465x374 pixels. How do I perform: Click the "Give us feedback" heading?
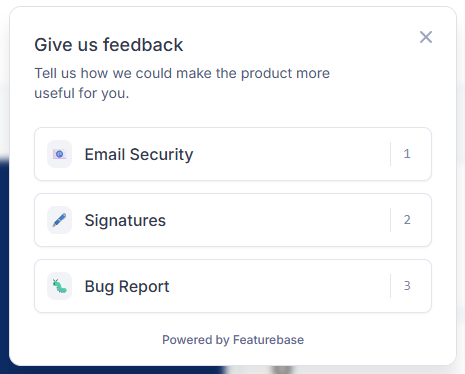pos(109,45)
